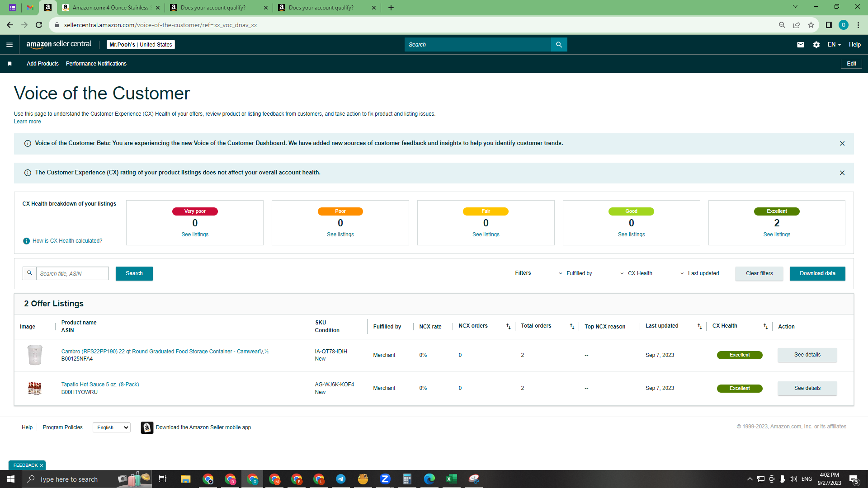This screenshot has width=868, height=488.
Task: Click the Search title, ASIN input field
Action: coord(72,273)
